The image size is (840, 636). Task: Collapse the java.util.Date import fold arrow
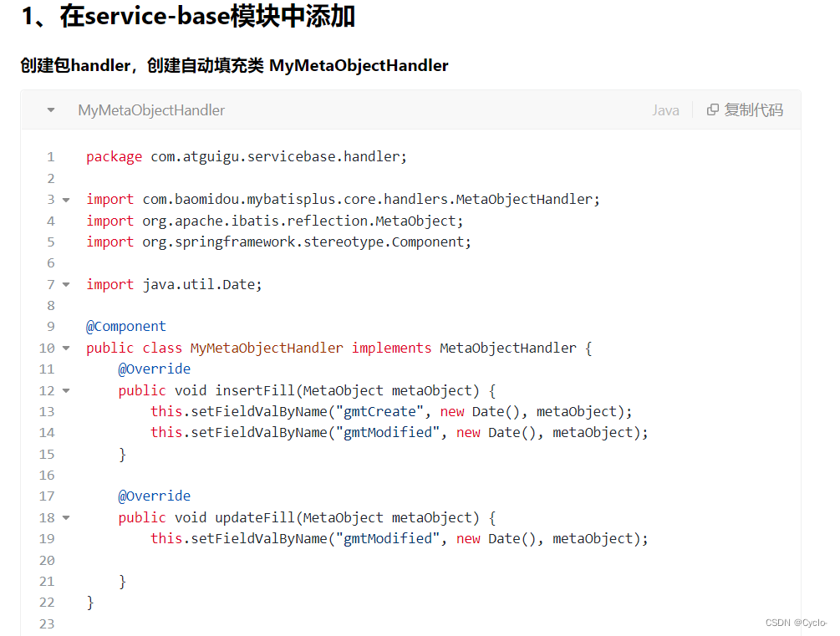[x=65, y=284]
